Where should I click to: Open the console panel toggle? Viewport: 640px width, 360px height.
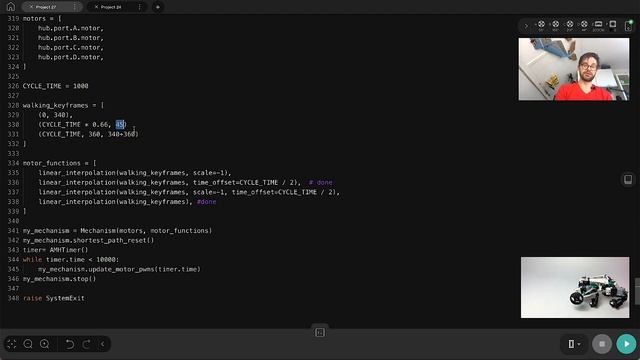click(x=320, y=333)
